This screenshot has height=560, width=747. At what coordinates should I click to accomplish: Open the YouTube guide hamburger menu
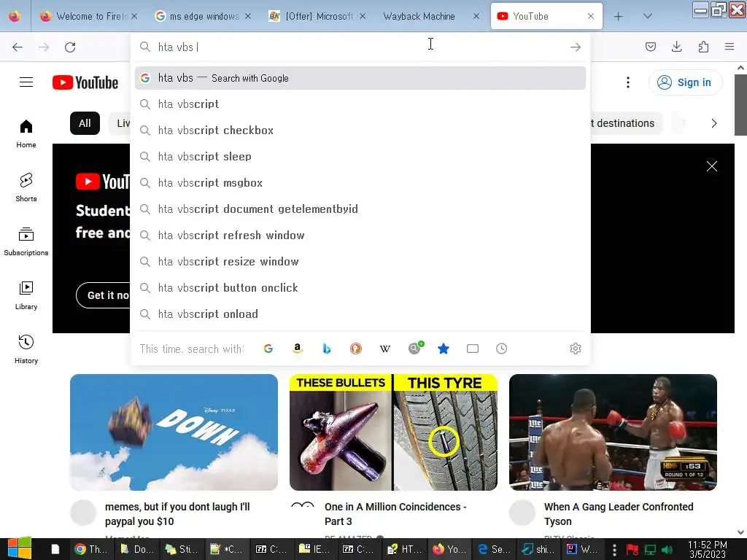click(26, 82)
